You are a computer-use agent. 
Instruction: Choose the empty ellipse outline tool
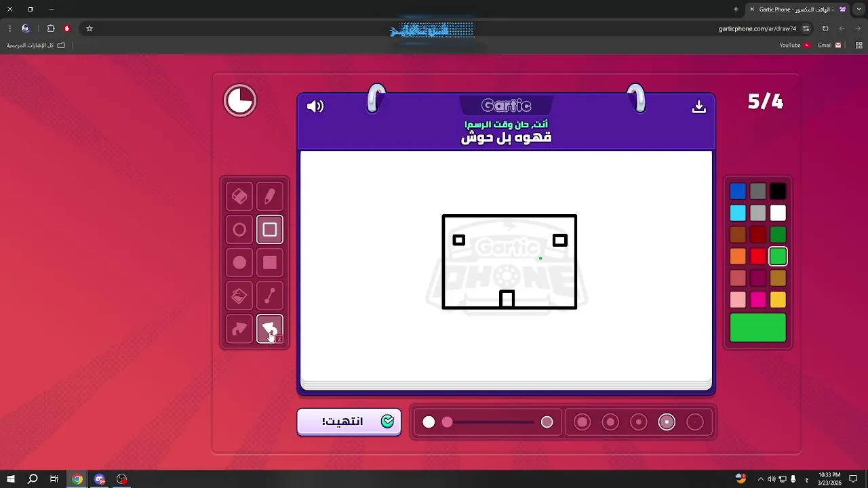point(239,230)
